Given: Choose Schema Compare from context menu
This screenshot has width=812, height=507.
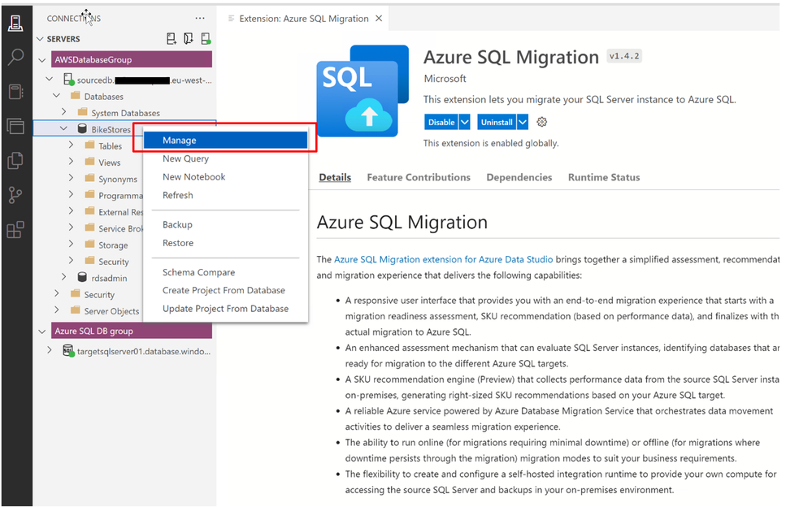Looking at the screenshot, I should (x=199, y=272).
